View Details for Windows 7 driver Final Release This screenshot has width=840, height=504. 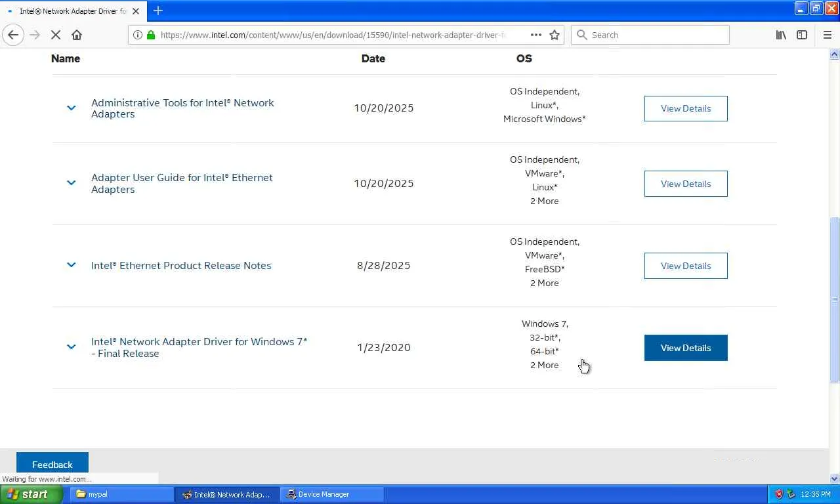(686, 348)
